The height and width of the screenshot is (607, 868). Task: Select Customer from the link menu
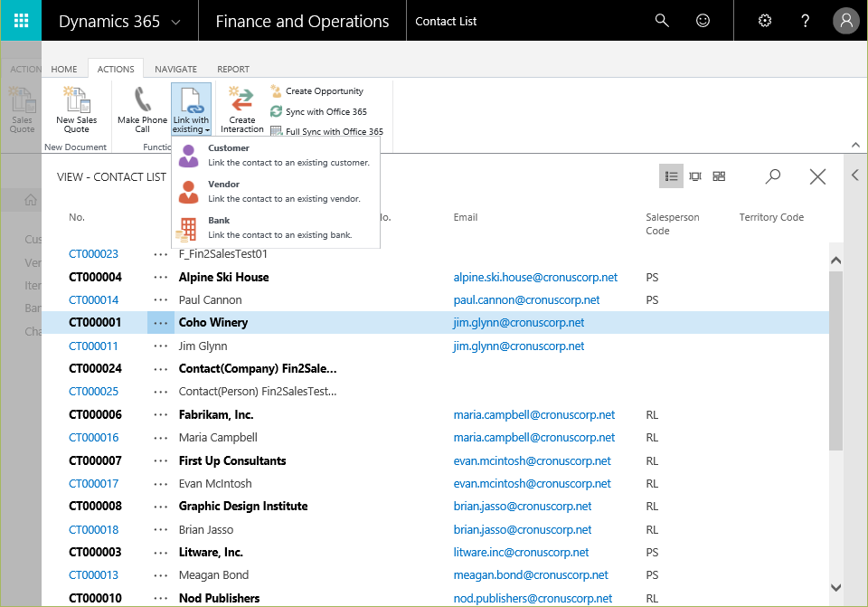276,155
